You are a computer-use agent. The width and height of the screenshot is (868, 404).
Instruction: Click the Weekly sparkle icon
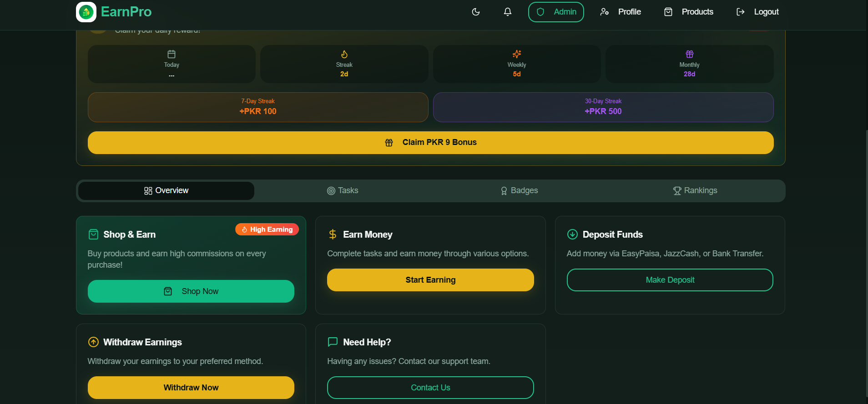[x=517, y=54]
